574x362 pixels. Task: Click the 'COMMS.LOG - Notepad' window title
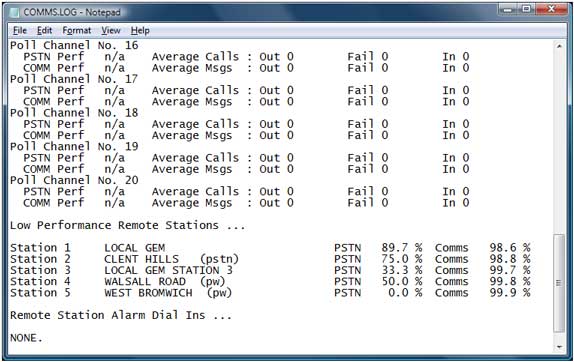click(x=72, y=12)
